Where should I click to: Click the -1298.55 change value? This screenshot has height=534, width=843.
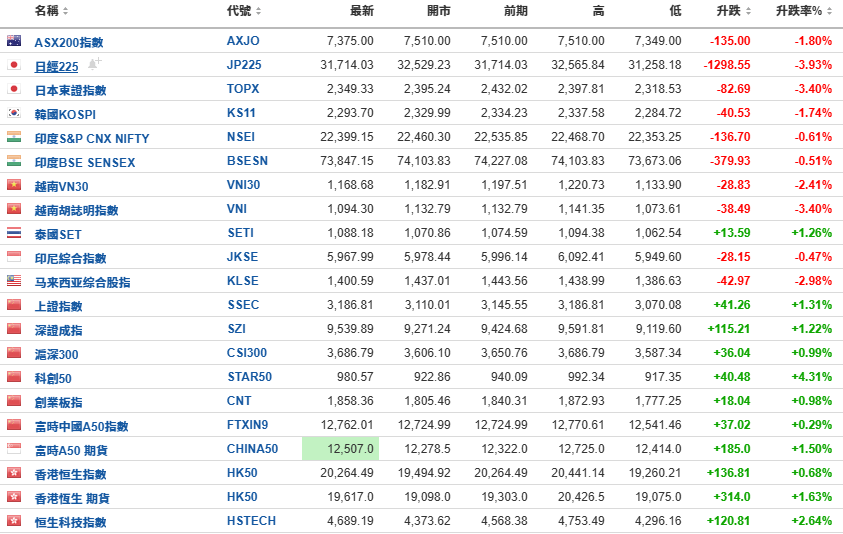click(x=727, y=65)
